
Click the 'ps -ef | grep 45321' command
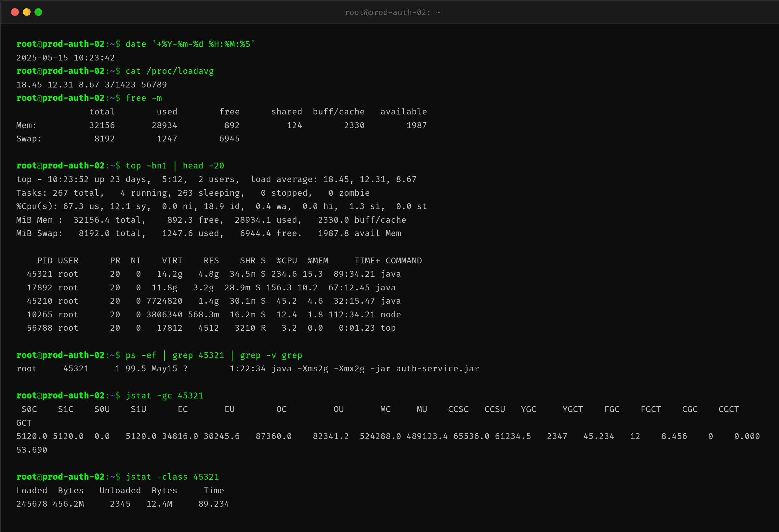(x=214, y=355)
